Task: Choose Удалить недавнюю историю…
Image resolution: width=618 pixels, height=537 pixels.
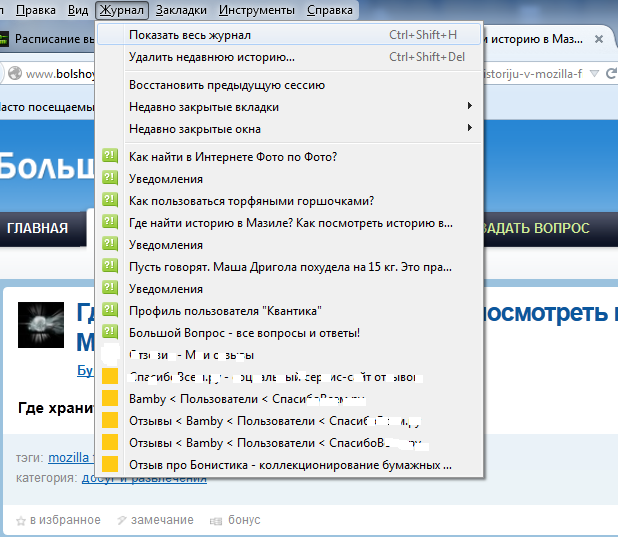Action: point(289,57)
